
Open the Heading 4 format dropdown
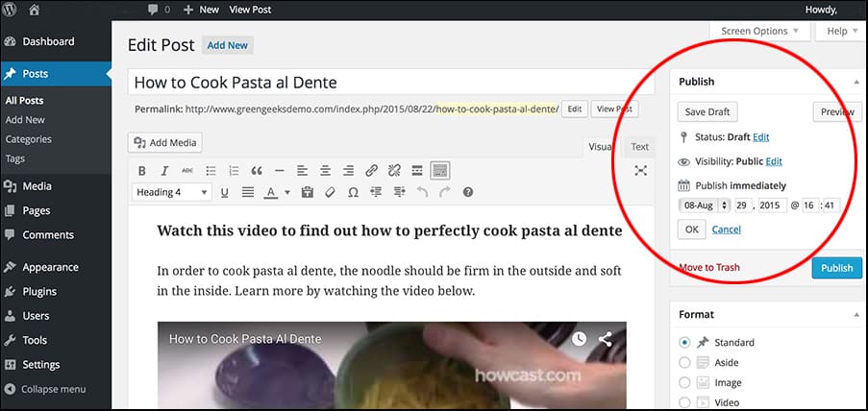pos(172,192)
